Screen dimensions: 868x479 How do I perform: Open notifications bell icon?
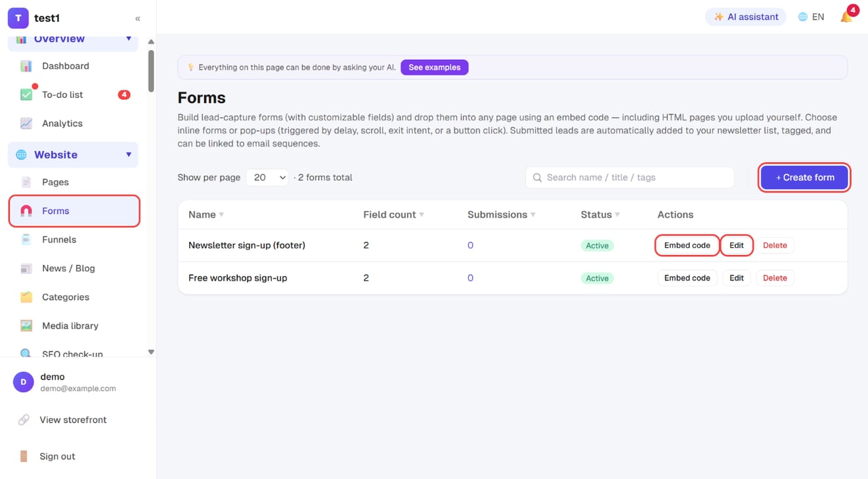pos(846,17)
